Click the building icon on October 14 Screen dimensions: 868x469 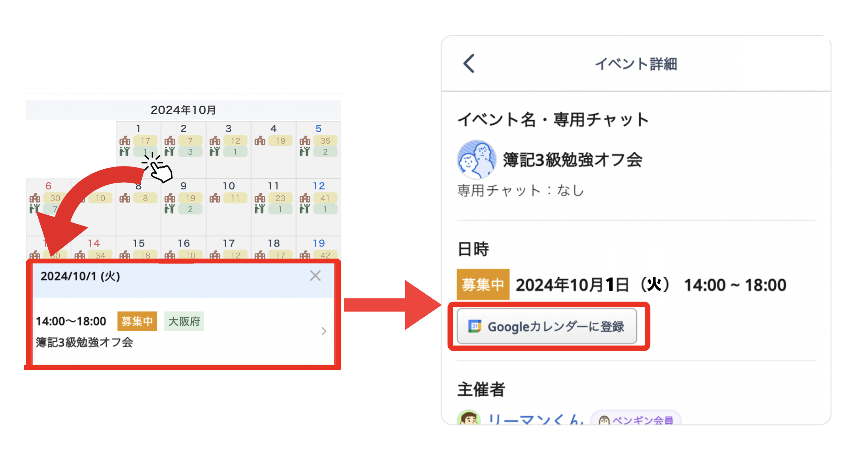[x=80, y=255]
